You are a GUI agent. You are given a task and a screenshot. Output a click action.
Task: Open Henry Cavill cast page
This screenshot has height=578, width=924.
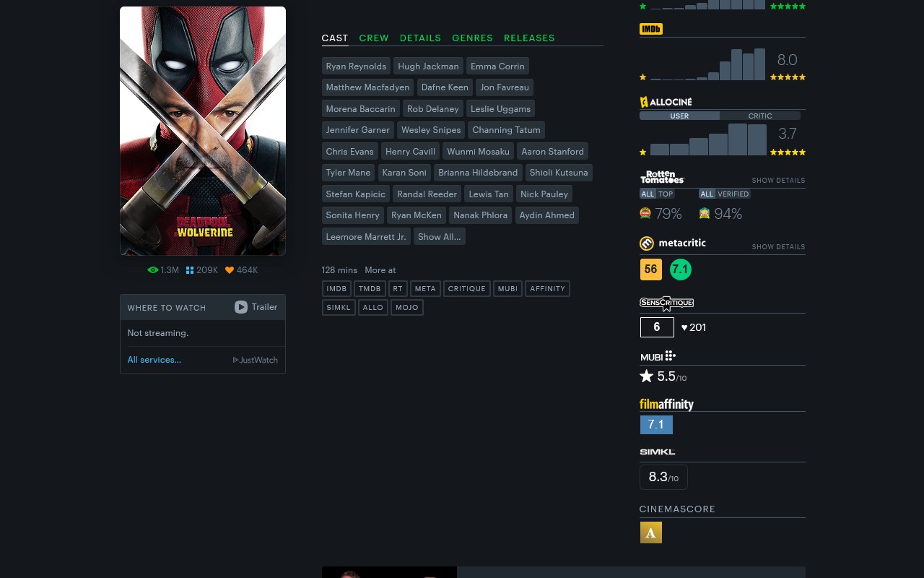click(410, 151)
